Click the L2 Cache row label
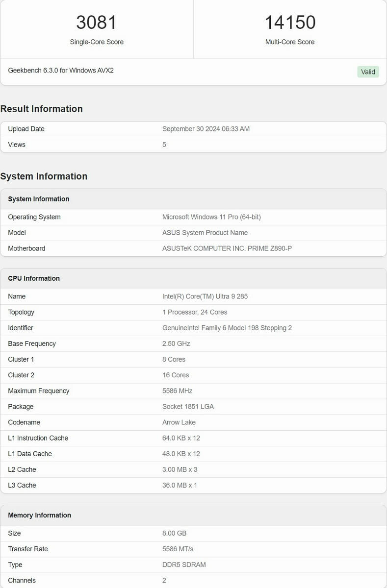Screen dimensions: 387x588 [22, 469]
